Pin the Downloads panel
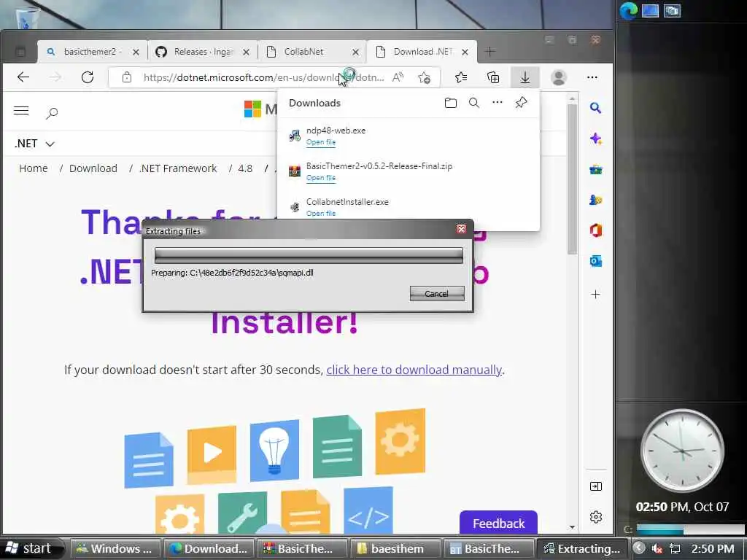 click(521, 102)
